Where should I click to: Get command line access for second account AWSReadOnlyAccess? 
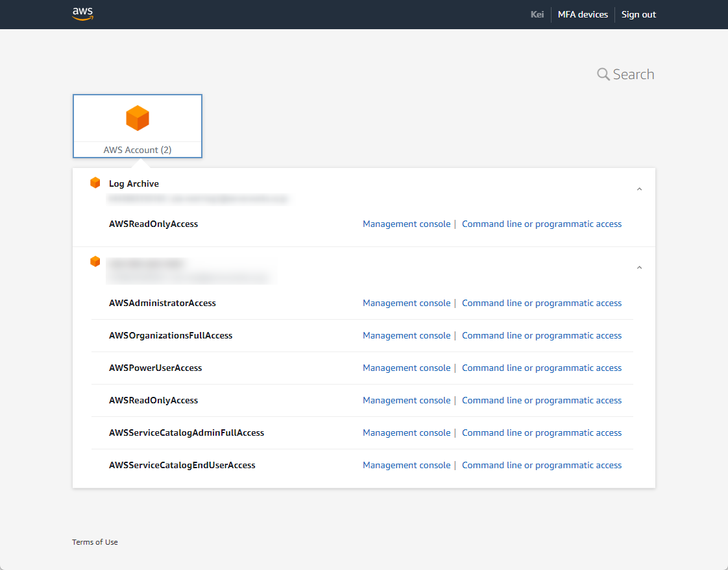541,400
